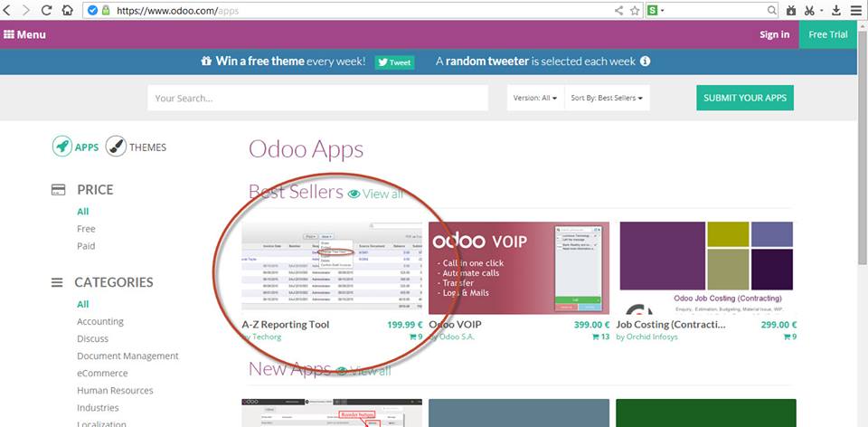Viewport: 868px width, 427px height.
Task: Select the eCommerce category
Action: point(102,373)
